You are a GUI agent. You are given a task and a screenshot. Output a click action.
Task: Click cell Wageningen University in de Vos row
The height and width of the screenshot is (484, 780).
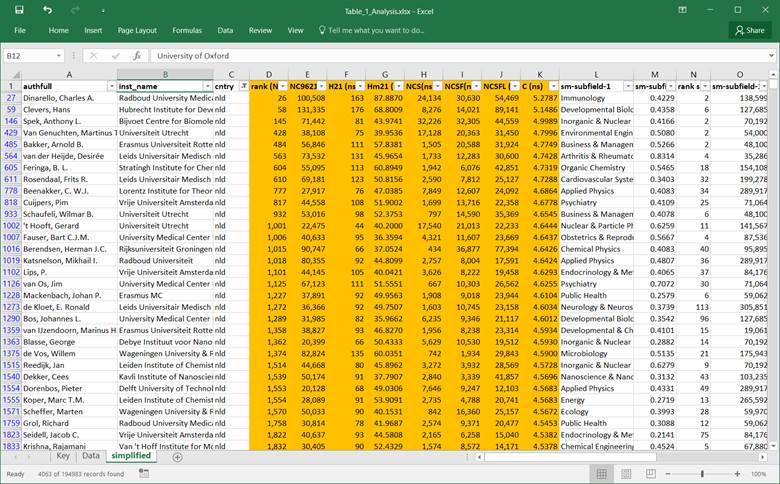[x=165, y=354]
